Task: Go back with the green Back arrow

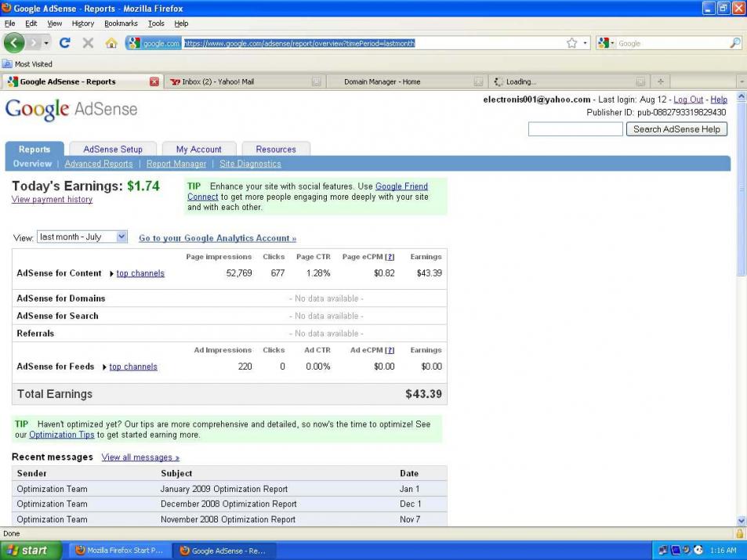Action: click(x=14, y=43)
